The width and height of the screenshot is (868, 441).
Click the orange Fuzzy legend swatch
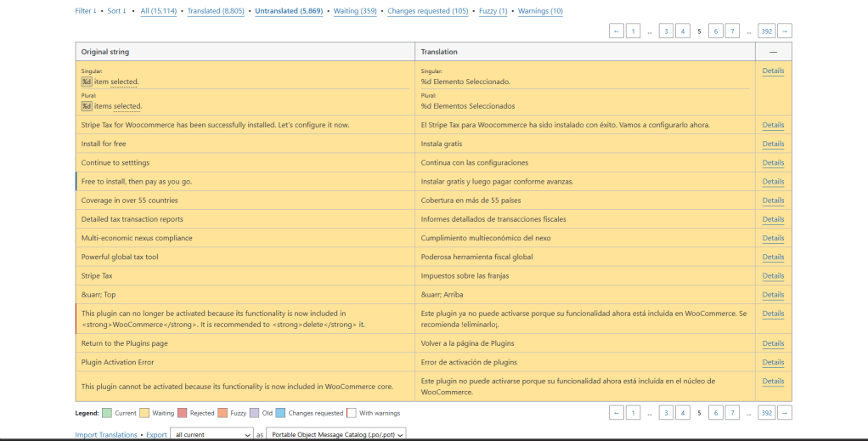(223, 413)
